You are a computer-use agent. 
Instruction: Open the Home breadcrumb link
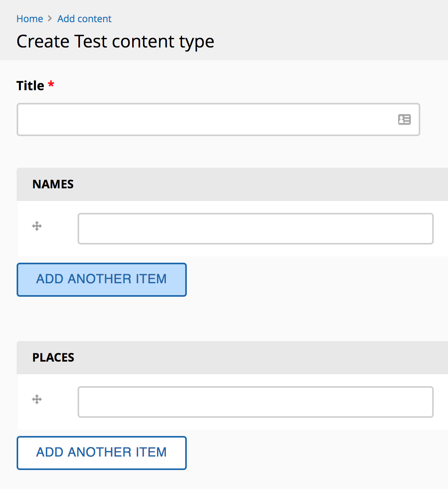coord(30,19)
